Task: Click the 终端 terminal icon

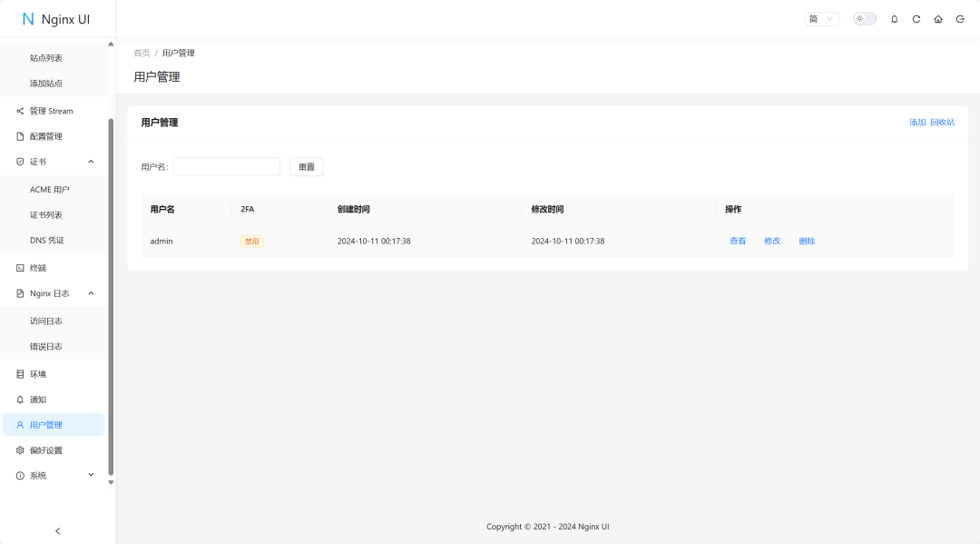Action: [x=20, y=268]
